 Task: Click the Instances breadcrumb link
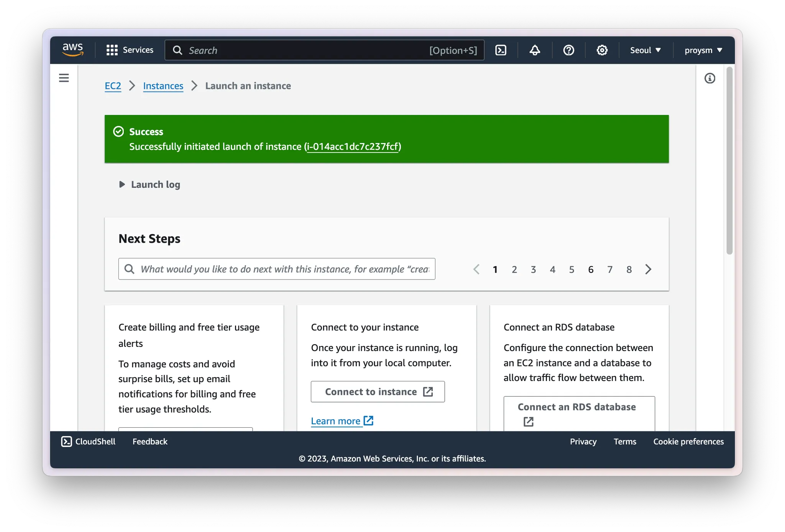pos(163,86)
